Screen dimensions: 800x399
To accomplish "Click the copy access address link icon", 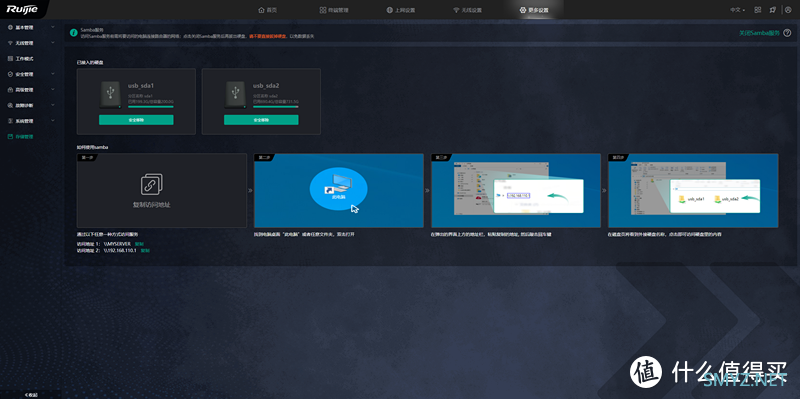I will (152, 184).
